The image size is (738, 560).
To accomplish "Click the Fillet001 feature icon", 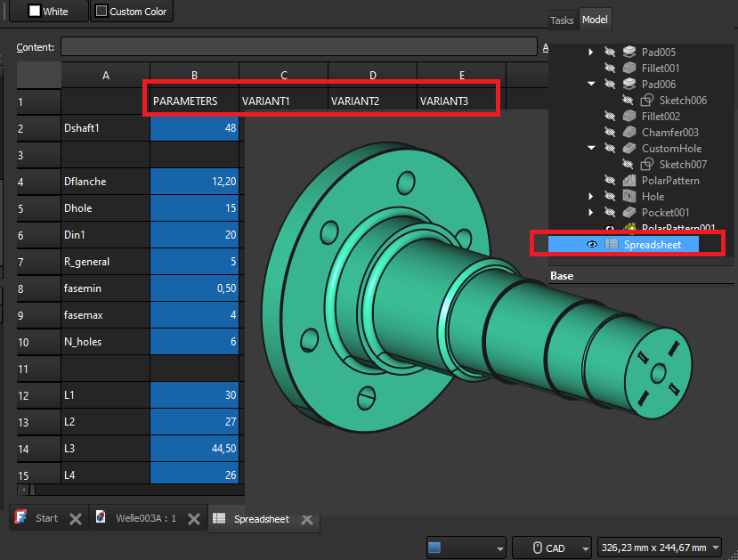I will point(629,68).
